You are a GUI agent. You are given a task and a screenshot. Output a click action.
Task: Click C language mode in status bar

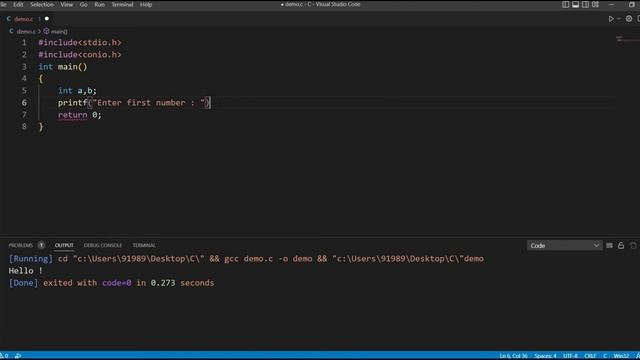605,356
